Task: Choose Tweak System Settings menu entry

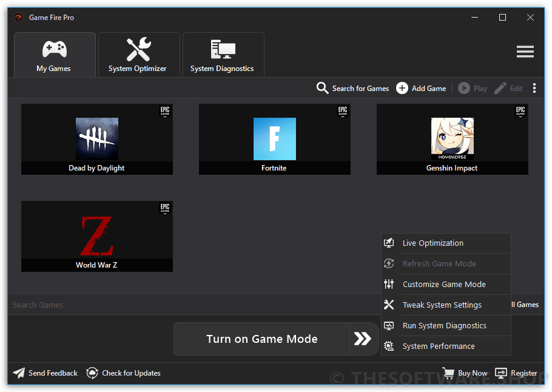Action: (x=446, y=305)
